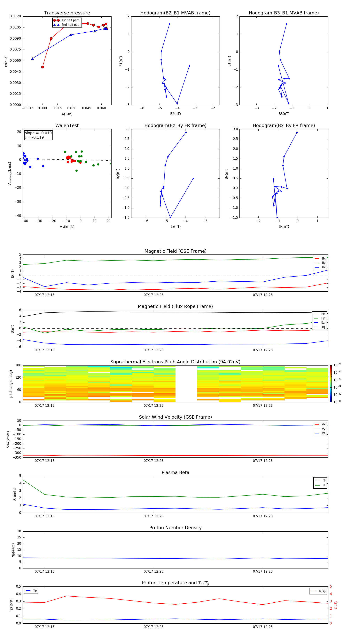Click the red Te/Tp axis label on right

coord(336,605)
